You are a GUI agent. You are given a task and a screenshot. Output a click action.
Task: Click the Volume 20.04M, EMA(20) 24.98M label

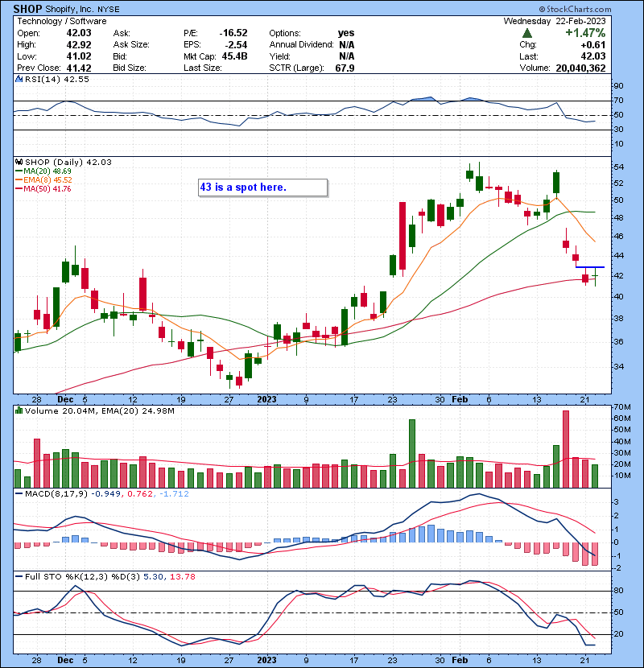pos(99,410)
